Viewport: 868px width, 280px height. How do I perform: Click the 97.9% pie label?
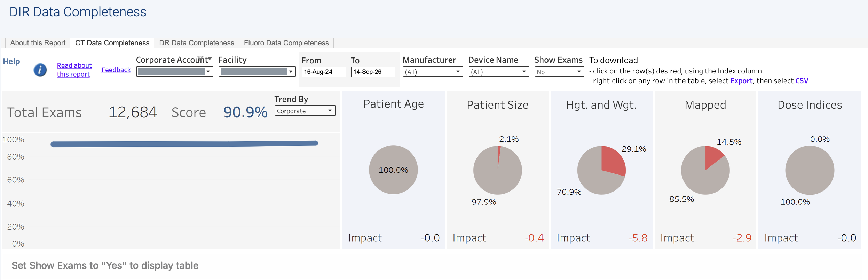(484, 202)
